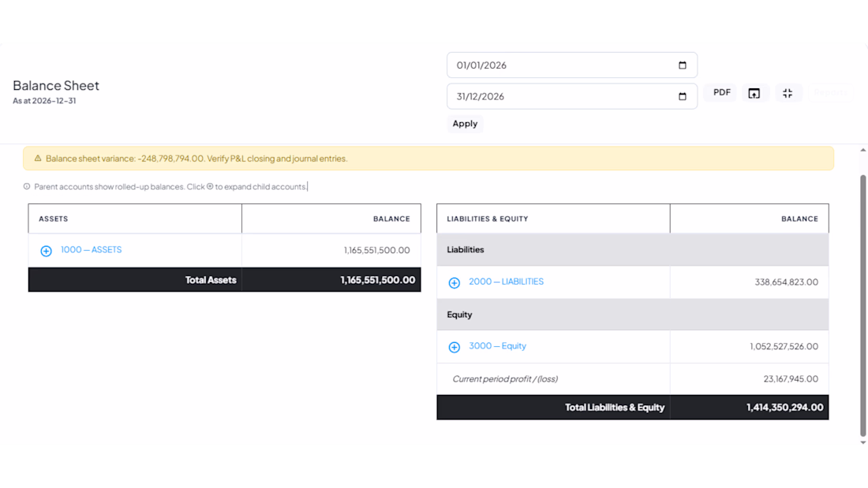
Task: Click the equity balance 1,052,527,526.00
Action: pyautogui.click(x=784, y=346)
